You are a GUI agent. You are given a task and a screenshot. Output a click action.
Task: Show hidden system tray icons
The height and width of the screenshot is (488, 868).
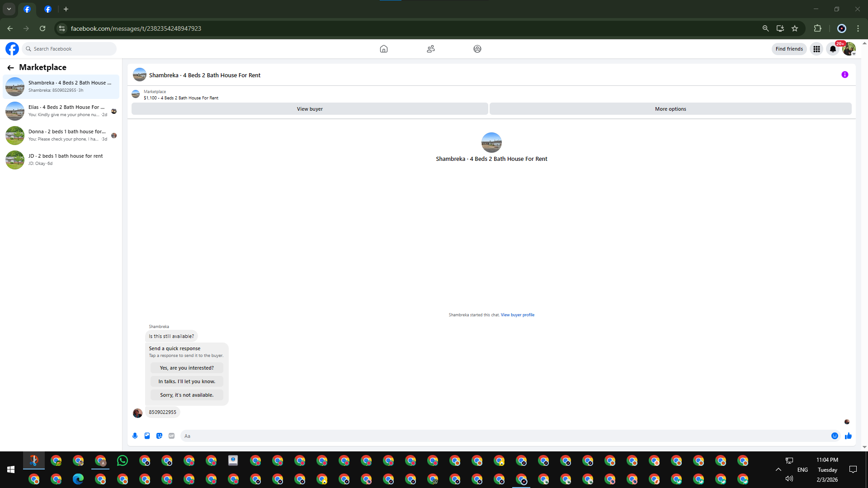pos(778,469)
